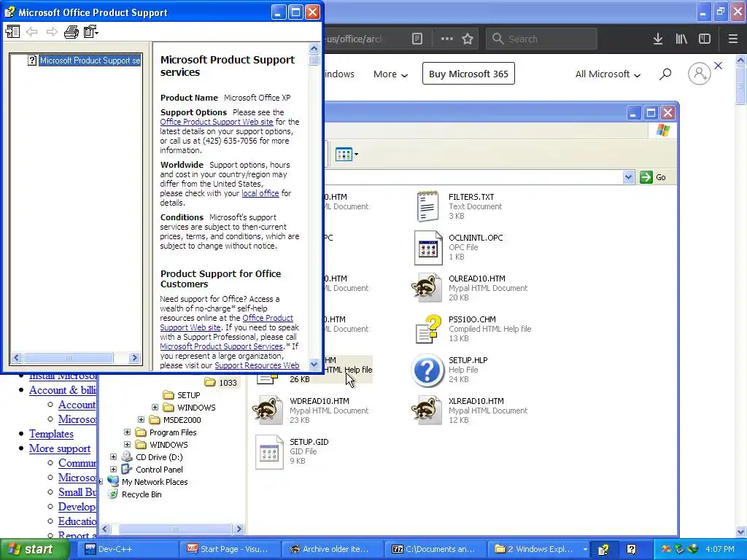Select My Network Places in folder tree

point(155,482)
